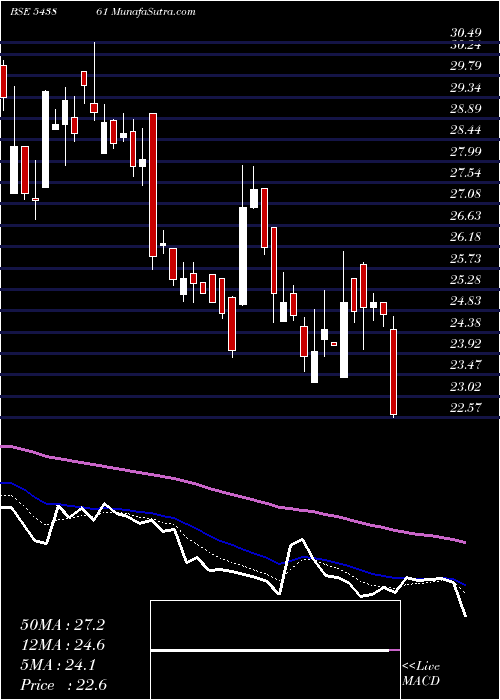Click the 27.54 price axis label
The width and height of the screenshot is (500, 700).
[466, 173]
